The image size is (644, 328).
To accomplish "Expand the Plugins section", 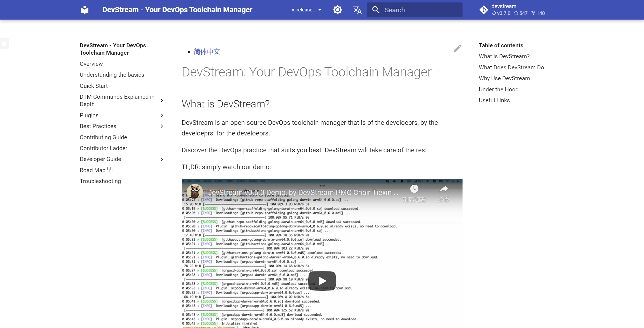I will [162, 115].
